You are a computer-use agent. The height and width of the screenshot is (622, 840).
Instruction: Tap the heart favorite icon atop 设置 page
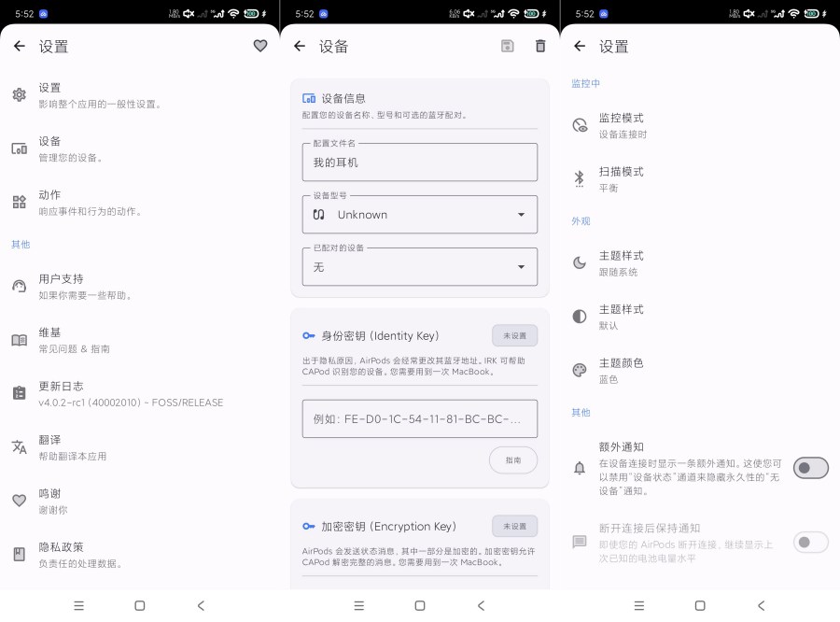pos(259,45)
